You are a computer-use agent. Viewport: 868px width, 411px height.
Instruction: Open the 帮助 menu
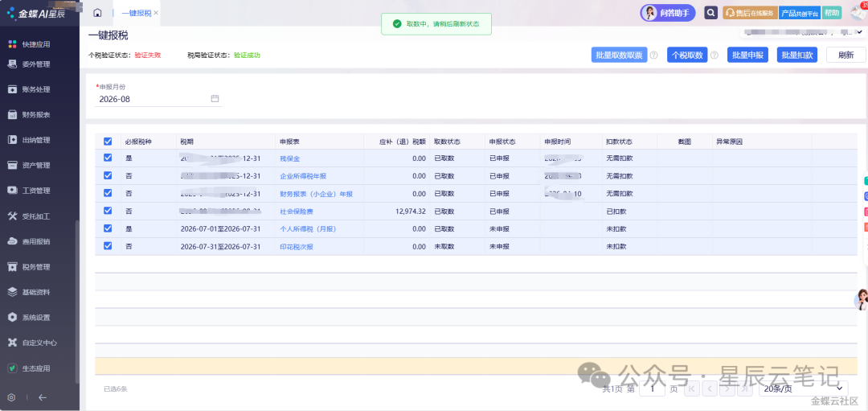pos(832,13)
